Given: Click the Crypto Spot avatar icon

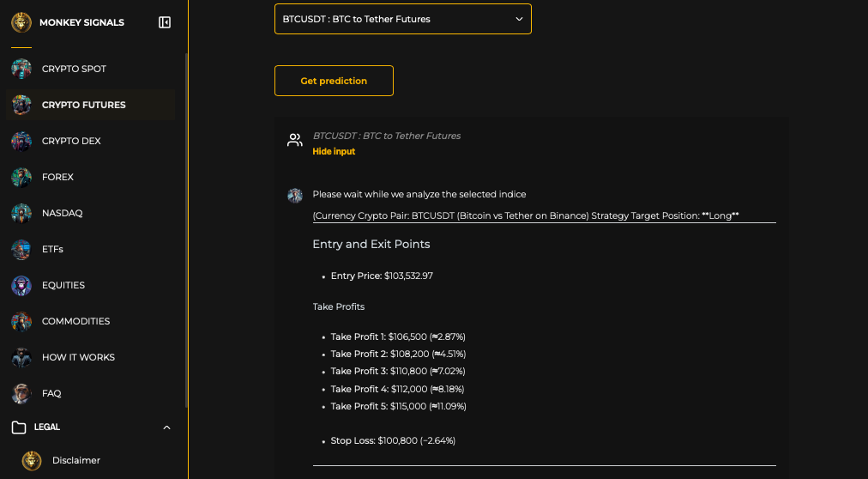Looking at the screenshot, I should point(21,69).
